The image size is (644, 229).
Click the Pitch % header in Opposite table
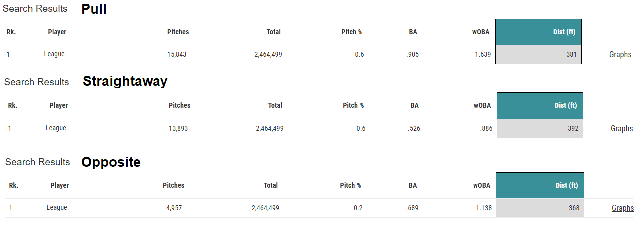click(351, 186)
